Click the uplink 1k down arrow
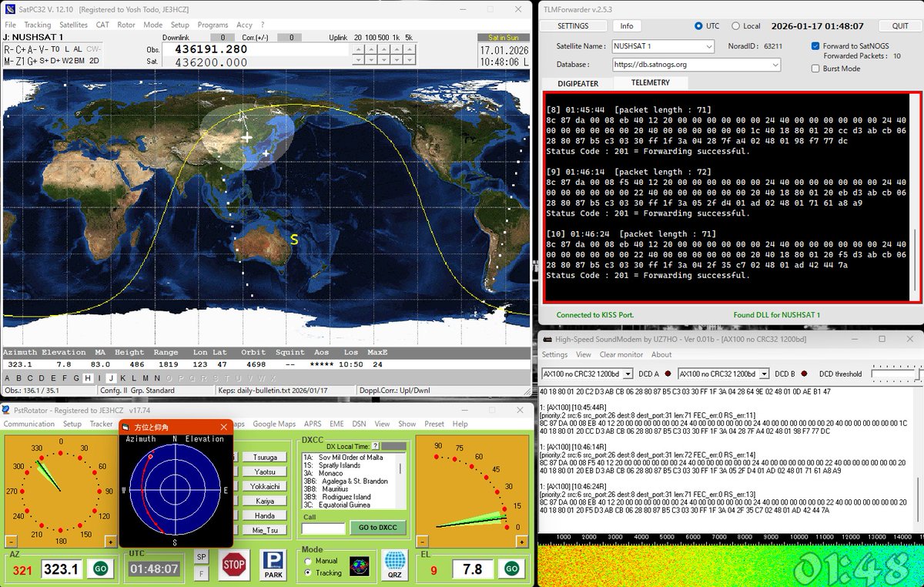The width and height of the screenshot is (924, 587). tap(397, 62)
